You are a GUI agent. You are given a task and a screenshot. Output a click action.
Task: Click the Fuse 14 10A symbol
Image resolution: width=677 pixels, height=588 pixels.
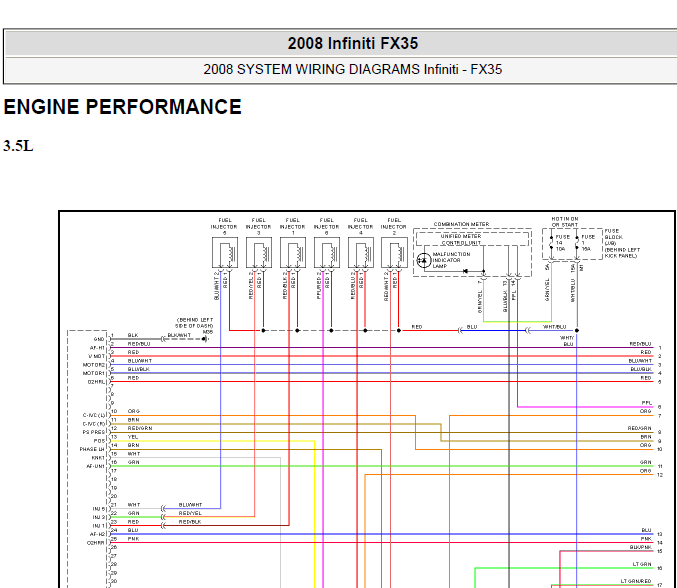pos(551,243)
